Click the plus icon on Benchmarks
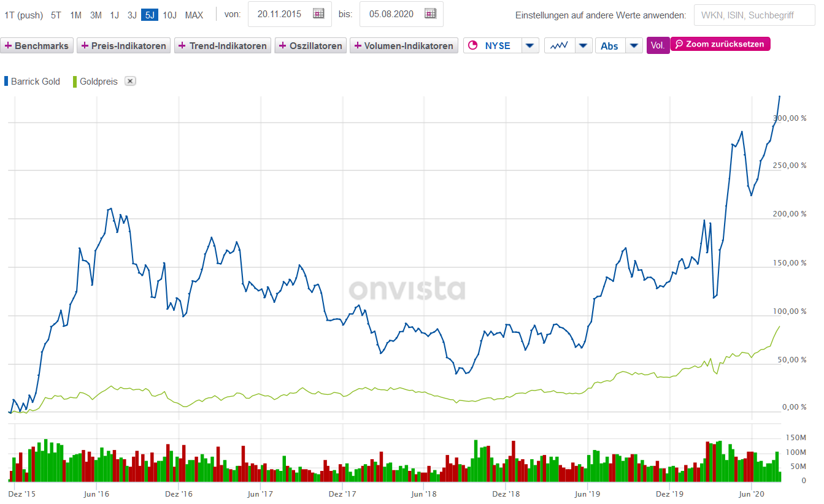 (7, 45)
